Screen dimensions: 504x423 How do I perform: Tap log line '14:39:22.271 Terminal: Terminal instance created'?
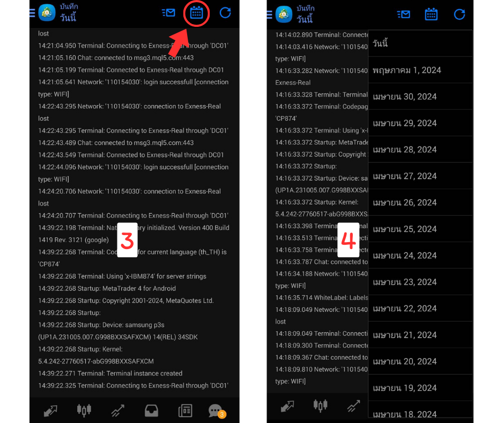coord(110,374)
